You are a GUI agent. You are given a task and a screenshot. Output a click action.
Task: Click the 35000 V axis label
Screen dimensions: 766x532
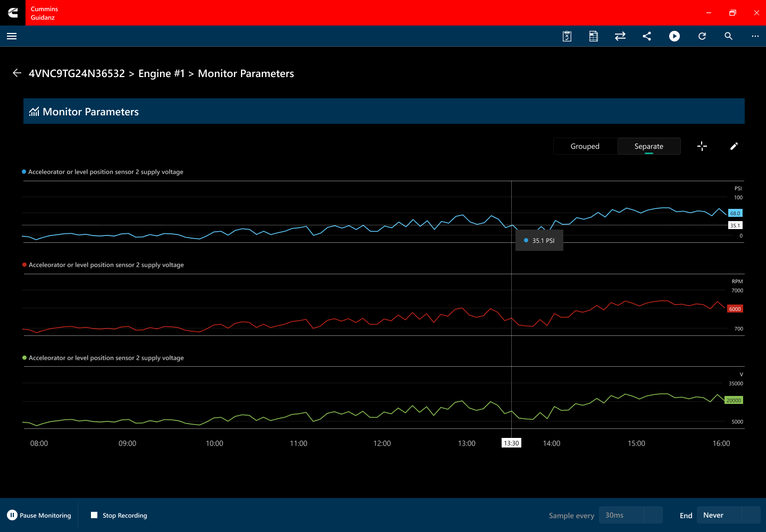pyautogui.click(x=736, y=383)
